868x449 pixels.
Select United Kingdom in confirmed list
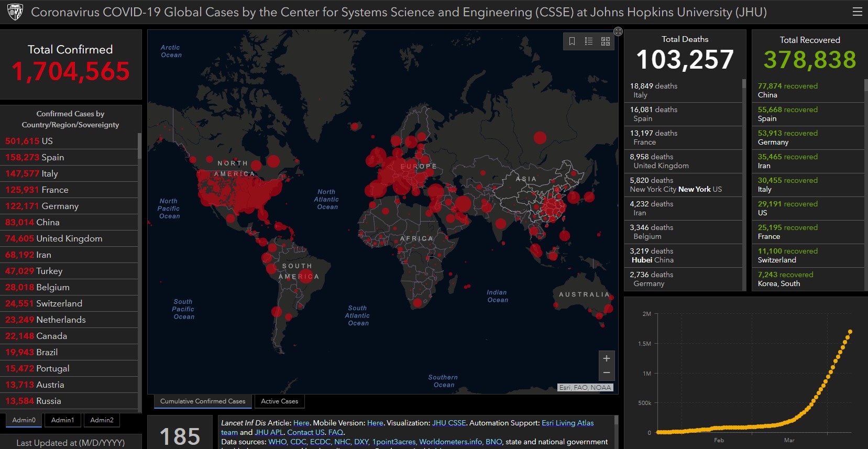[69, 238]
